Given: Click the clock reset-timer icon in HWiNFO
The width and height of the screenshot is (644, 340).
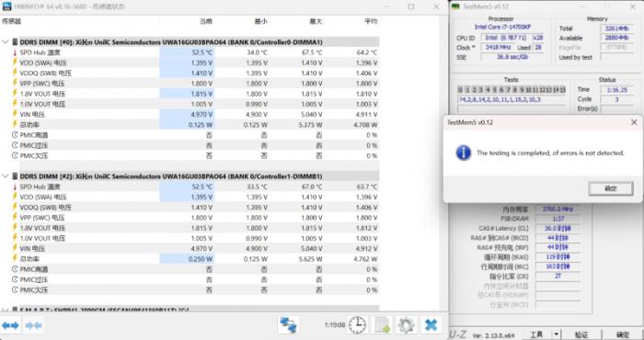Looking at the screenshot, I should pyautogui.click(x=357, y=324).
